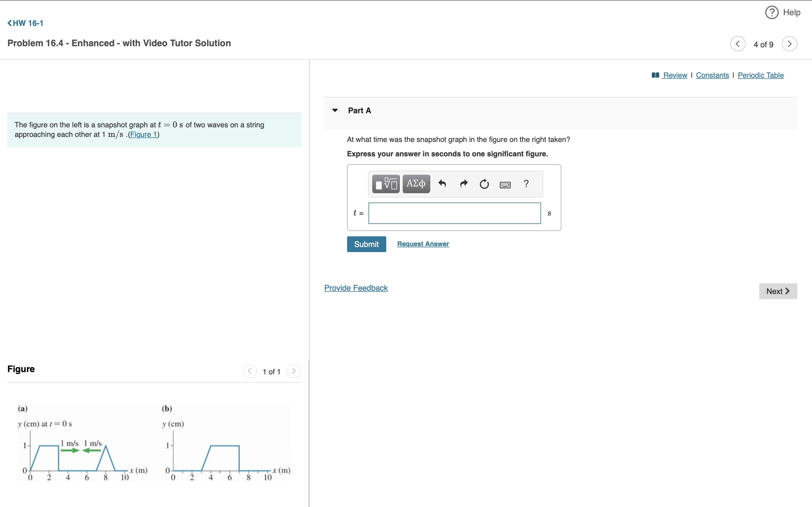
Task: Insert Greek symbols using the ΑΣφ icon
Action: pos(416,184)
